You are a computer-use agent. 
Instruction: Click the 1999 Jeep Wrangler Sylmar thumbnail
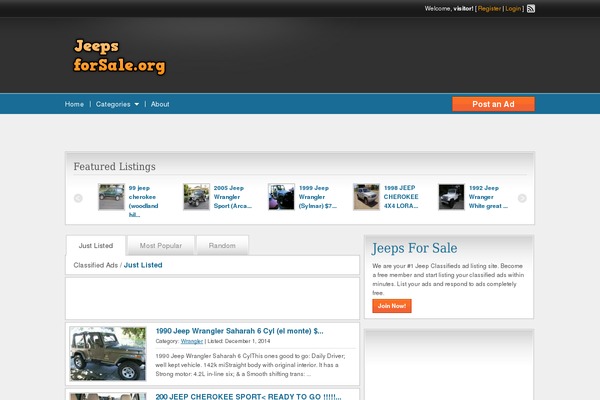tap(281, 197)
